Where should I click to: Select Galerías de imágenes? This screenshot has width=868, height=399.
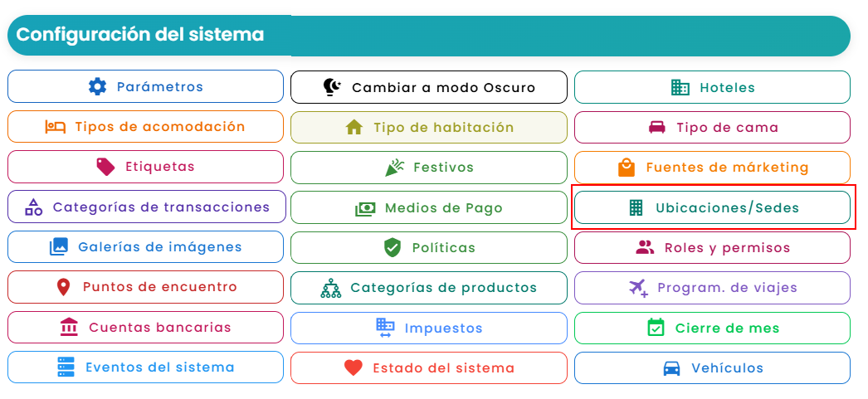(145, 247)
